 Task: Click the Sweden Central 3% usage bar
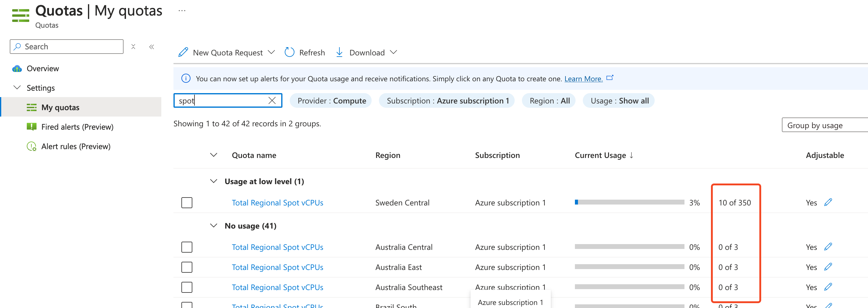[629, 202]
